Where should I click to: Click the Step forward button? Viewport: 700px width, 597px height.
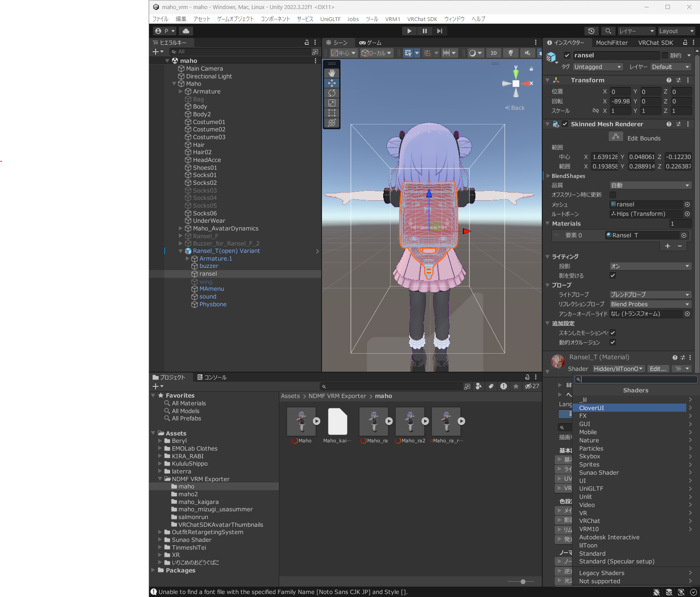coord(440,31)
